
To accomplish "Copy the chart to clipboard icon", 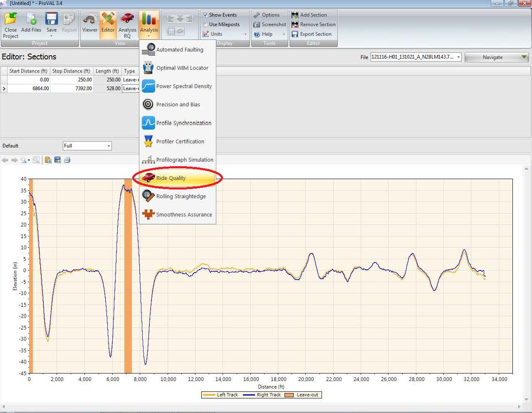I will [48, 160].
